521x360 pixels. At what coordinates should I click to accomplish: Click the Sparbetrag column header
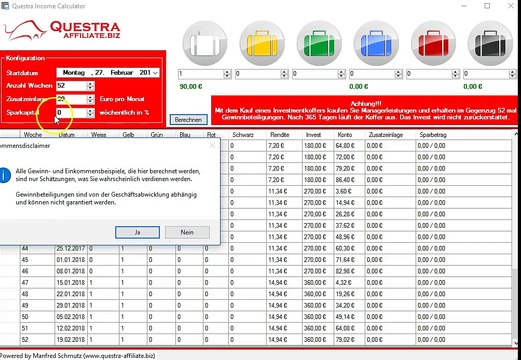pyautogui.click(x=433, y=135)
